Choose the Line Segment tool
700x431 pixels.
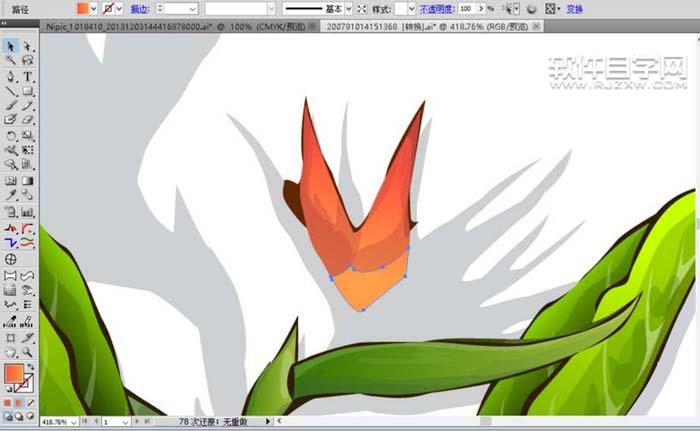[x=10, y=91]
